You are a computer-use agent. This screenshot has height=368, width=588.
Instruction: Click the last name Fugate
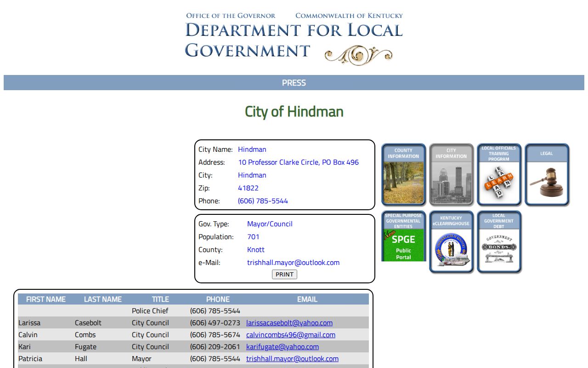pyautogui.click(x=86, y=347)
